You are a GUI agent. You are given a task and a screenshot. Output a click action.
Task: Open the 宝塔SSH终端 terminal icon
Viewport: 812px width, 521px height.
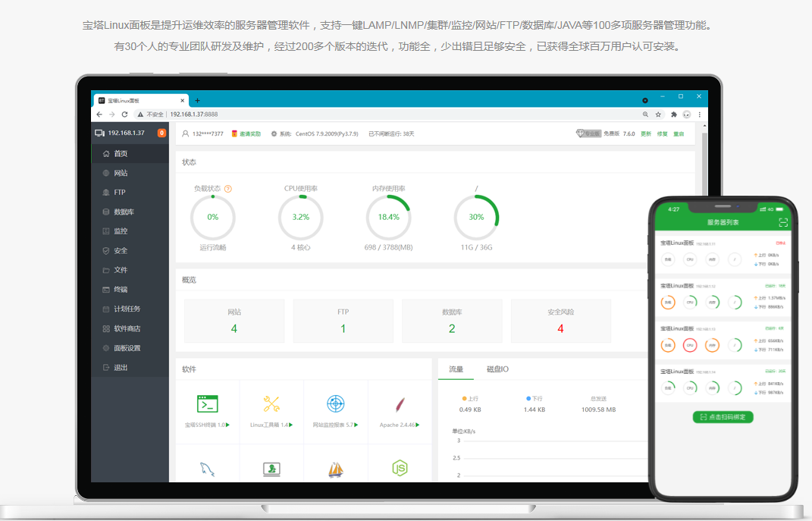207,403
